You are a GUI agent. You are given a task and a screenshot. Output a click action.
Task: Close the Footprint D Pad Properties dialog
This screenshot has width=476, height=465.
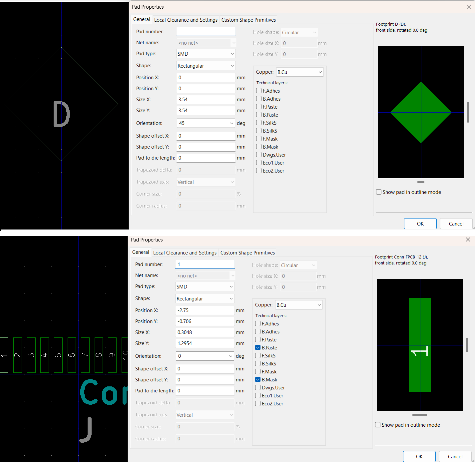coord(469,7)
